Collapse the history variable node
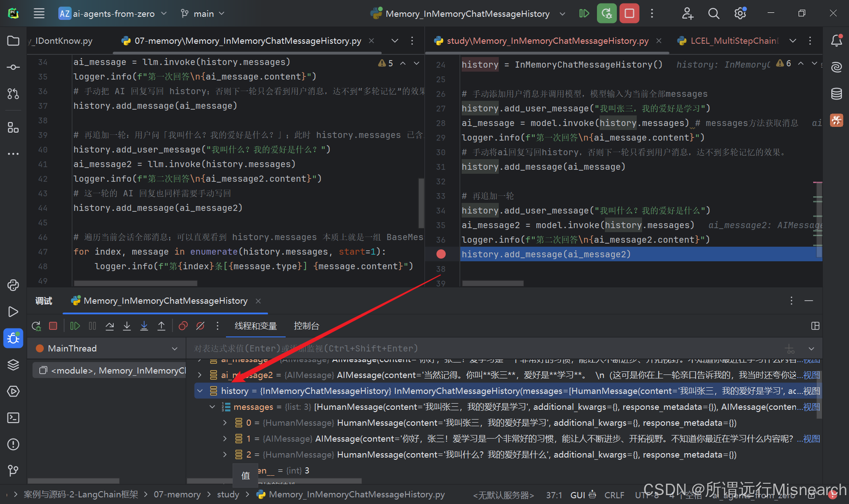 pos(200,391)
